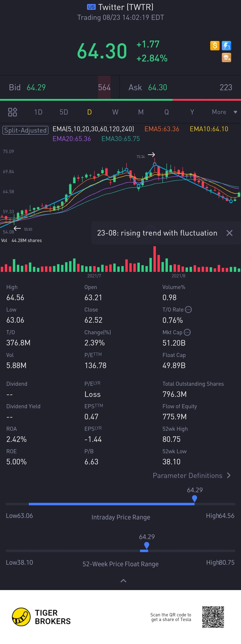241x644 pixels.
Task: Tap the Intraday Price Range marker
Action: (x=194, y=498)
